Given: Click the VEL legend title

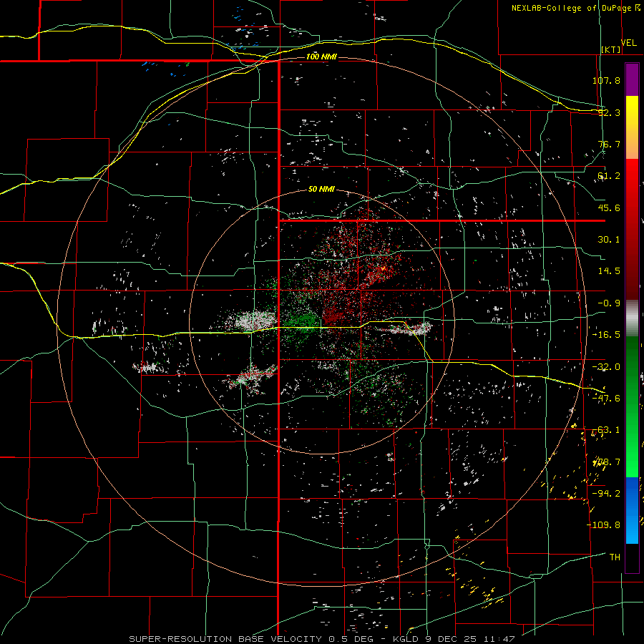Looking at the screenshot, I should pyautogui.click(x=628, y=43).
